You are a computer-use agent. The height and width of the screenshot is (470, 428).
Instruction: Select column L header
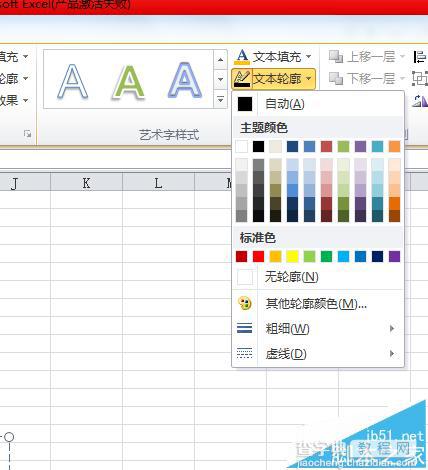[158, 183]
